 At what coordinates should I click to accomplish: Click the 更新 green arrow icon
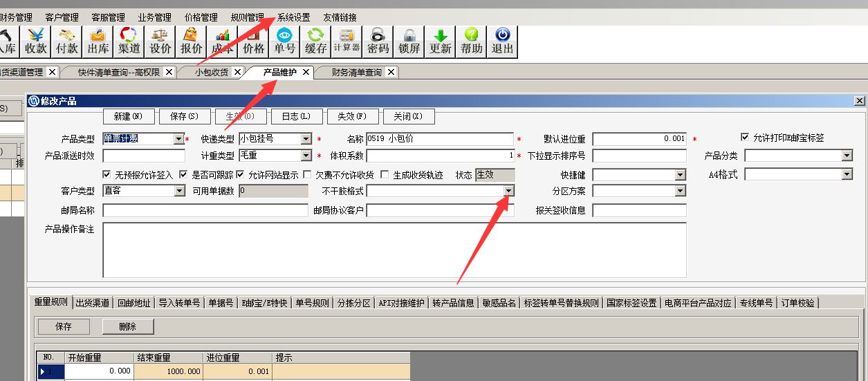(441, 41)
